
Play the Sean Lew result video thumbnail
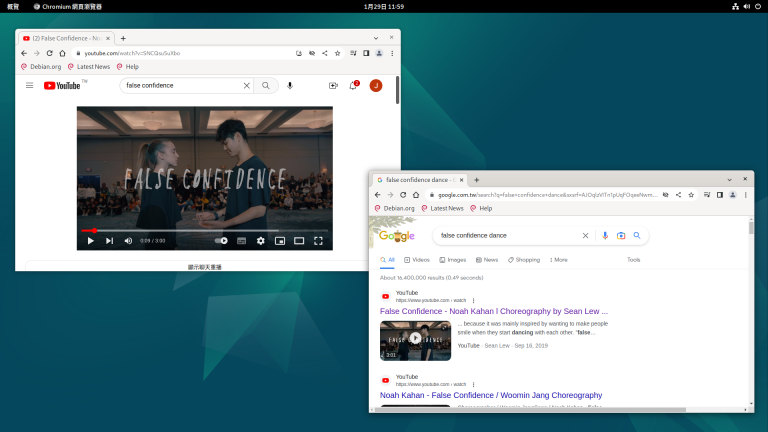point(415,341)
